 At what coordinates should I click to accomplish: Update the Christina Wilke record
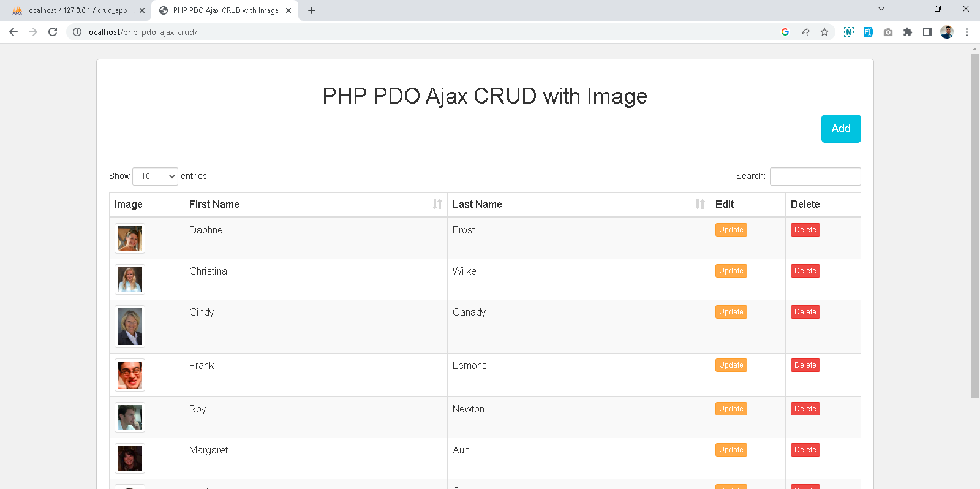731,271
